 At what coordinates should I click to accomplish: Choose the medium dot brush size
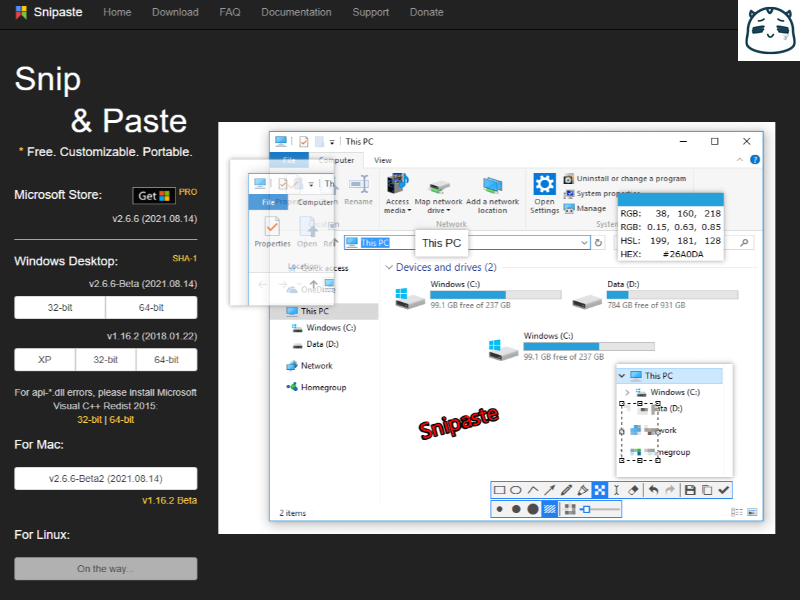(516, 509)
